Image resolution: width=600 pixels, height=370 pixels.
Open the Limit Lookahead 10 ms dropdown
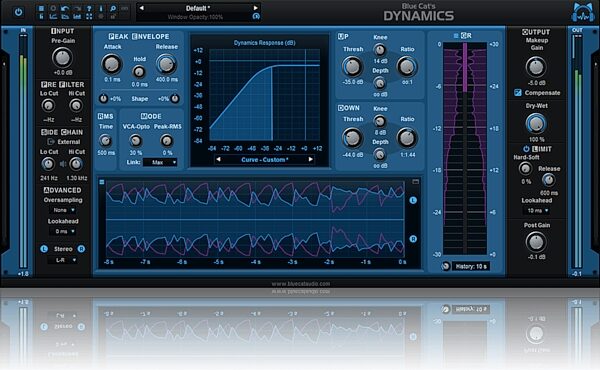[536, 211]
